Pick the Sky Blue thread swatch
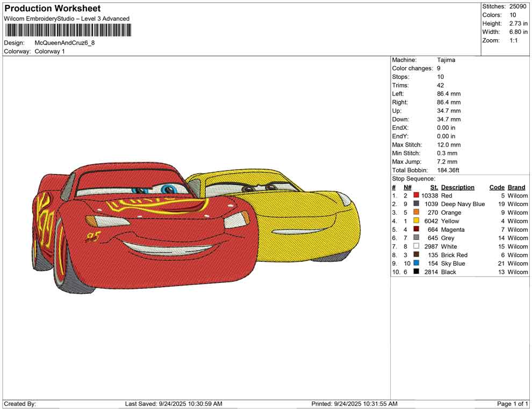 click(x=416, y=264)
